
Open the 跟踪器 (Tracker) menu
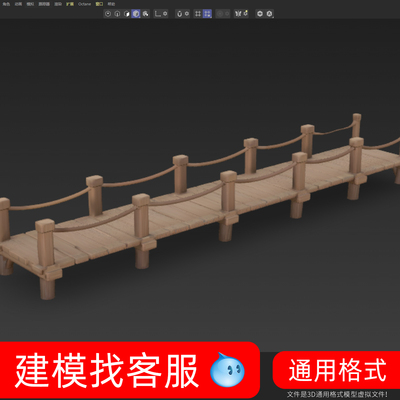(x=44, y=4)
